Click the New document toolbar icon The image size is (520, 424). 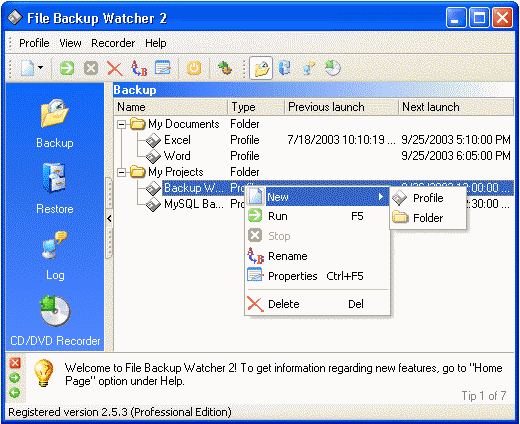[27, 68]
